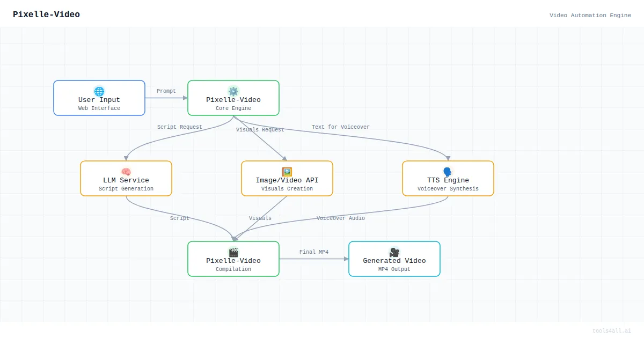Select the 'Compilation' subtitle text
The width and height of the screenshot is (644, 338).
[x=233, y=269]
